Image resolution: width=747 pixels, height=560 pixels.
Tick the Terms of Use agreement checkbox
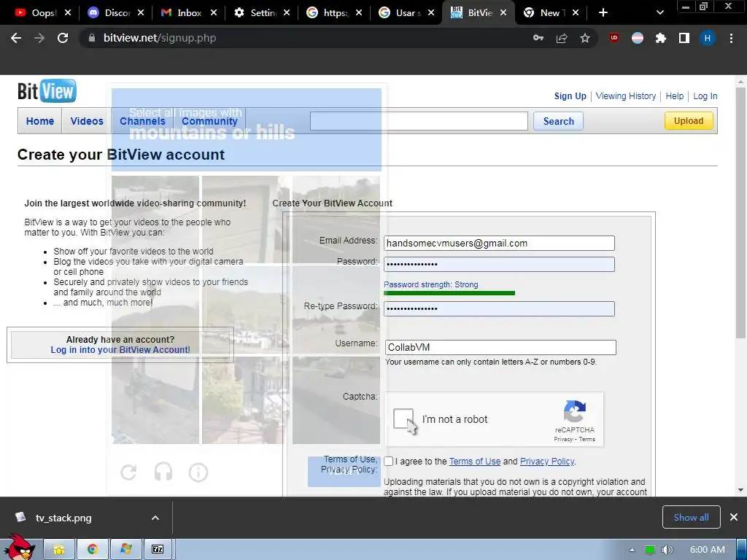click(x=389, y=462)
